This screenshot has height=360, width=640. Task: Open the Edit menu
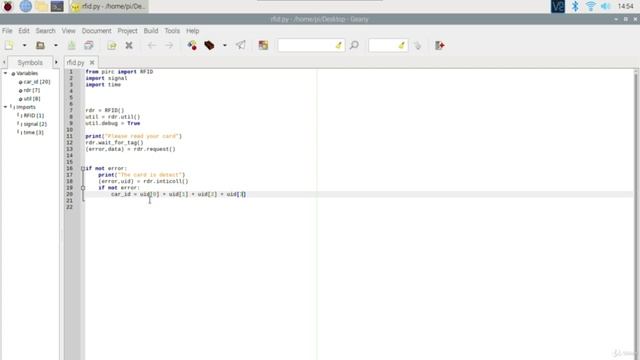click(24, 31)
